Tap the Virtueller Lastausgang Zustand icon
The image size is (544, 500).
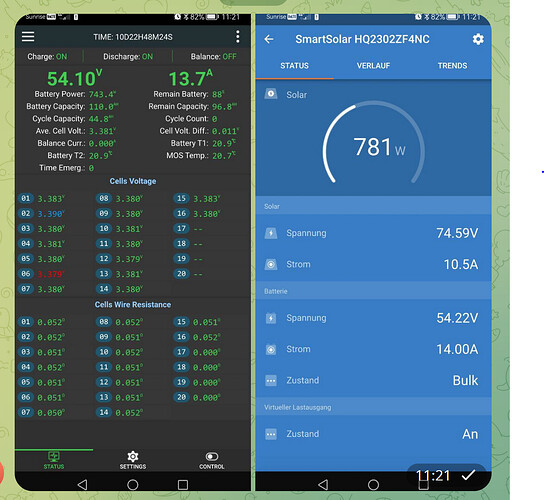point(271,434)
